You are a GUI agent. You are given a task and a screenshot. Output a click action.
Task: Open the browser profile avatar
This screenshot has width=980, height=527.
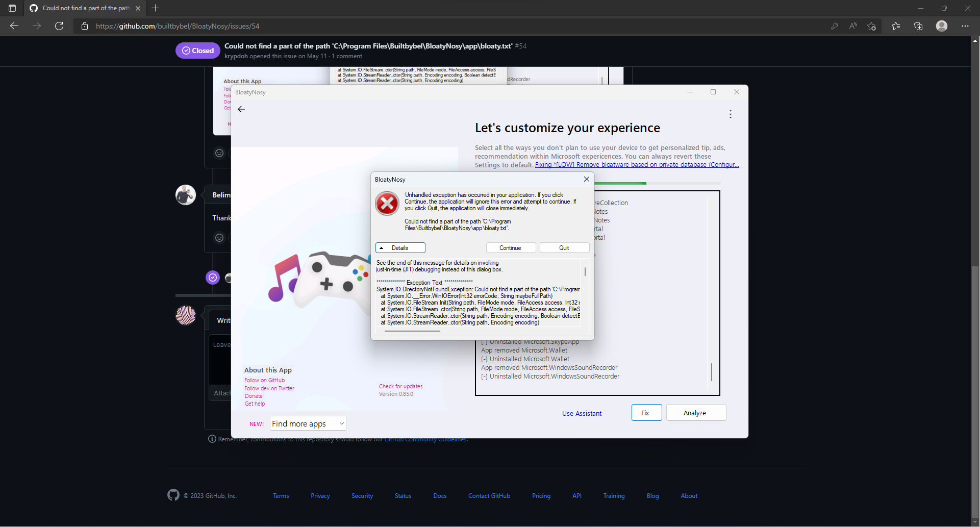click(941, 26)
